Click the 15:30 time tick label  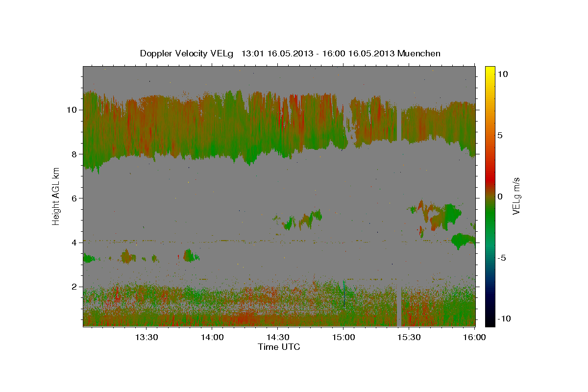pos(409,337)
